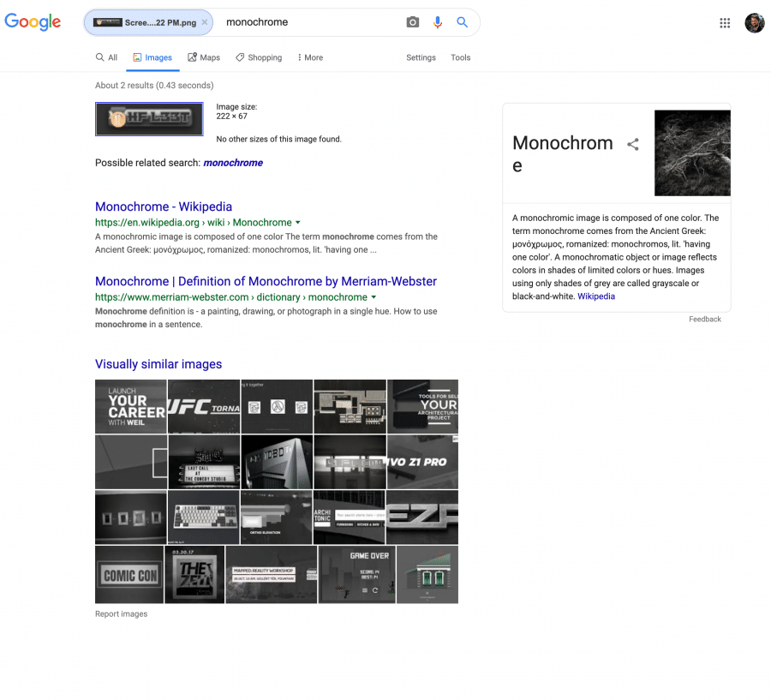Screen dimensions: 771x700
Task: Open the share icon in the Monochrome panel
Action: coord(632,145)
